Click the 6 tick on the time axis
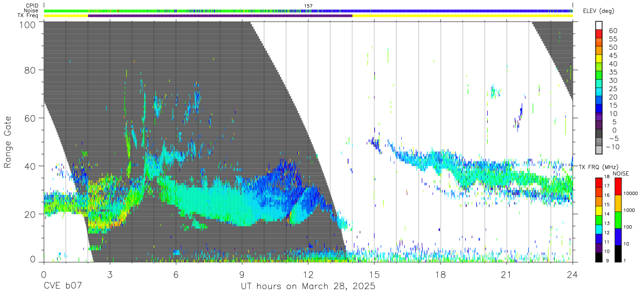644x297 pixels. tap(176, 274)
